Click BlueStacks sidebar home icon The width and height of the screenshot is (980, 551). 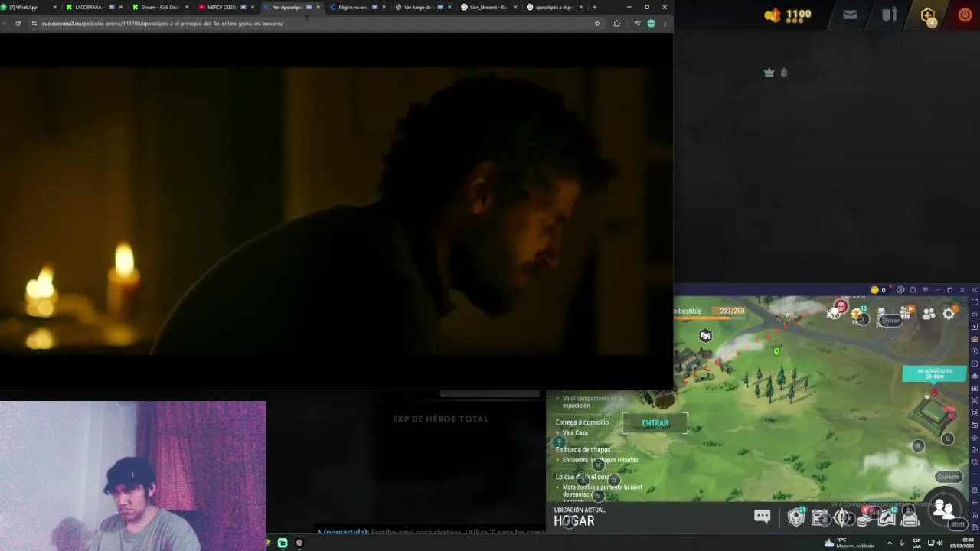975,514
